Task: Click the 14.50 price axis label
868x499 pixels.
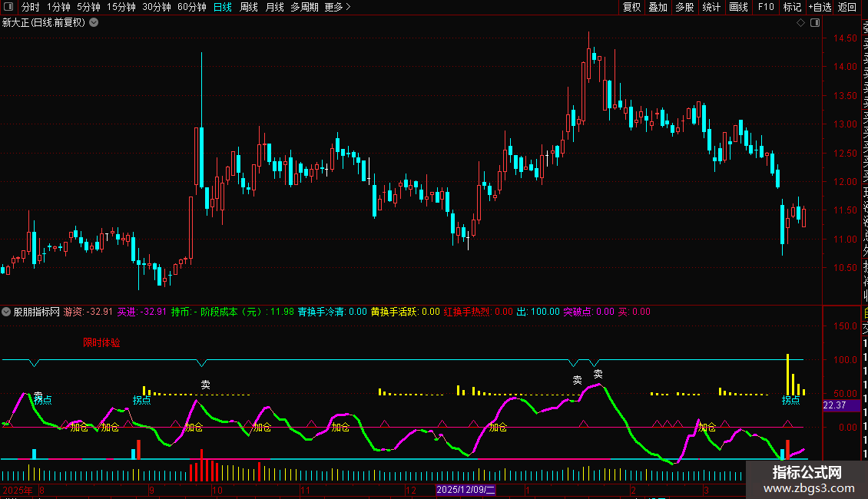Action: [x=845, y=38]
